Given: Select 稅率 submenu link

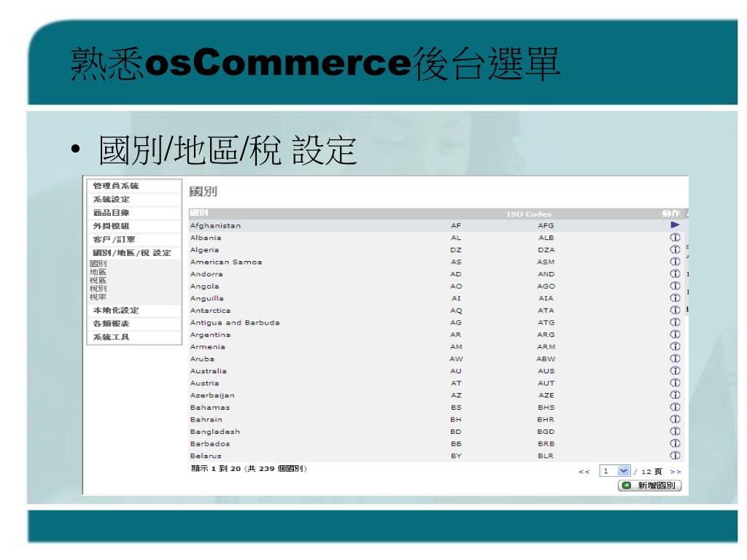Looking at the screenshot, I should (x=98, y=297).
